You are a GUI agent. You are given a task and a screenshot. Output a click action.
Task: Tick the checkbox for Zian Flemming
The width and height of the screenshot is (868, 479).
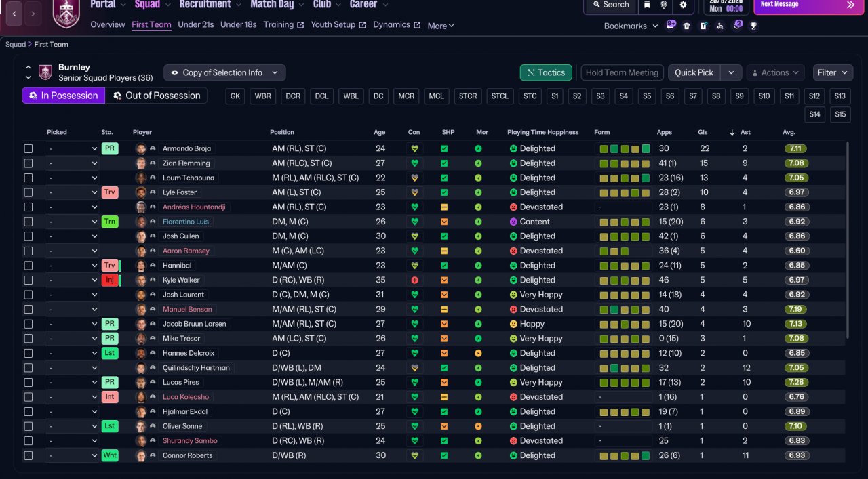tap(28, 163)
